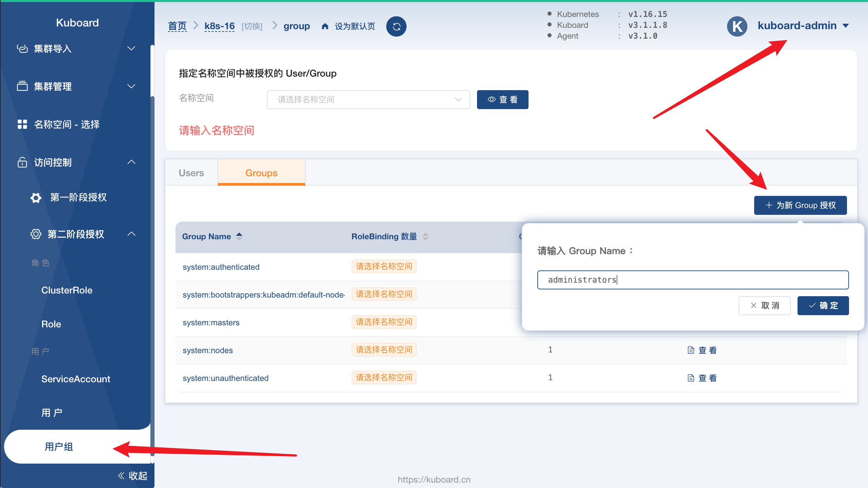
Task: Click the system:authenticated group name
Action: click(x=221, y=267)
